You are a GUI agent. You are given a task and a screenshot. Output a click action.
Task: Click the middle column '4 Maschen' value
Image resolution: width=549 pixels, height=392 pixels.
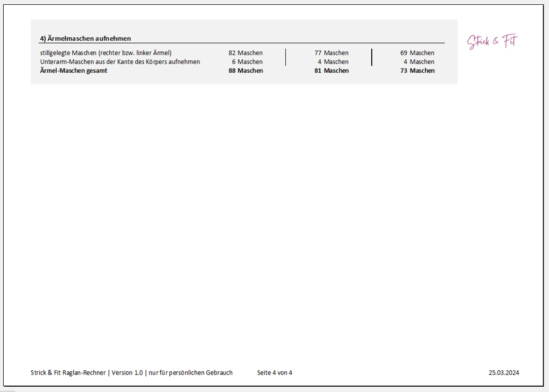pos(333,62)
